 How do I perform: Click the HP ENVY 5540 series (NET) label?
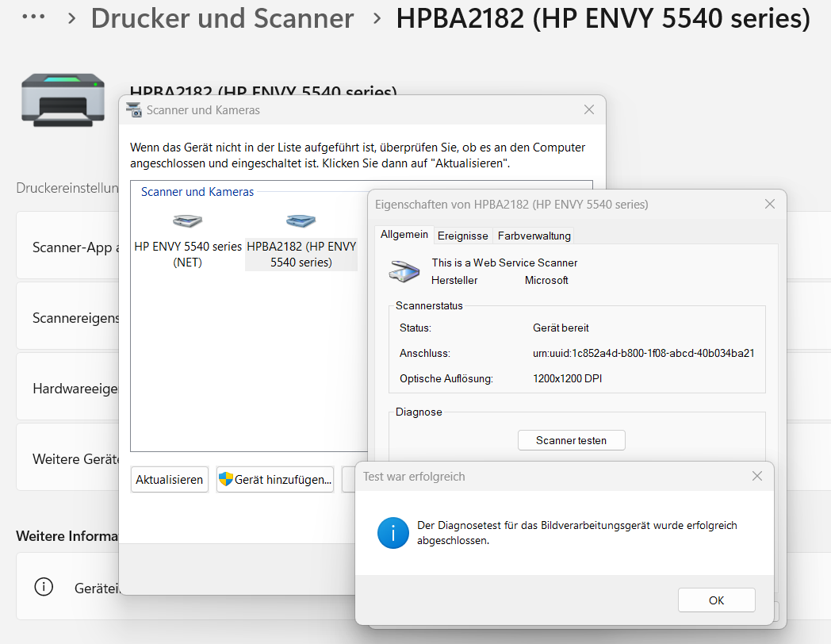(x=188, y=255)
